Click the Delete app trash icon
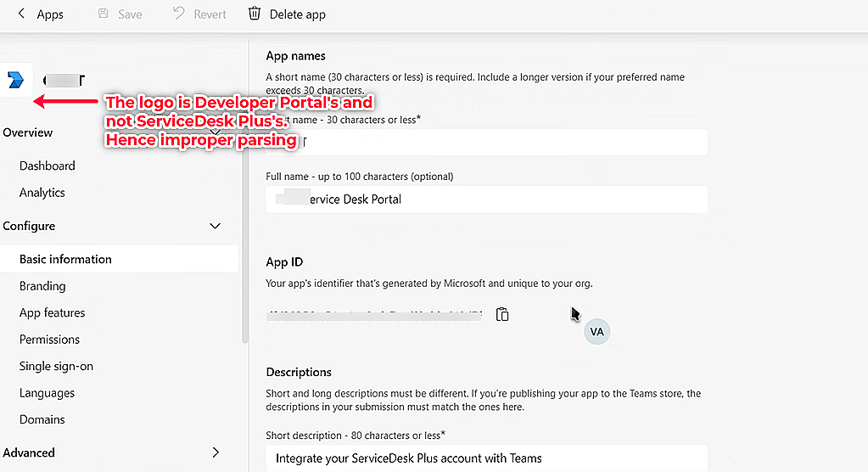The image size is (868, 472). click(255, 14)
